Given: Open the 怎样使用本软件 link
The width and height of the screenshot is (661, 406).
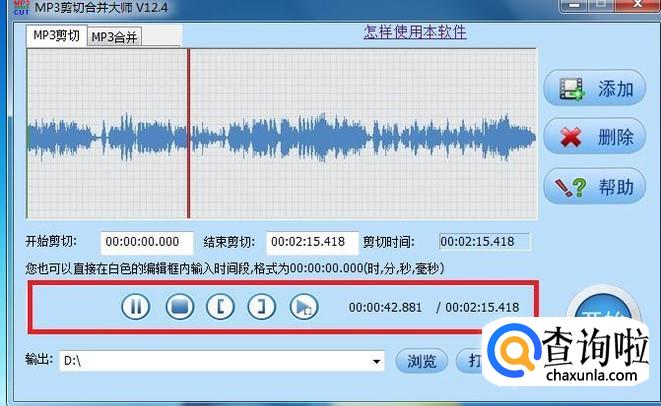Looking at the screenshot, I should click(x=415, y=32).
